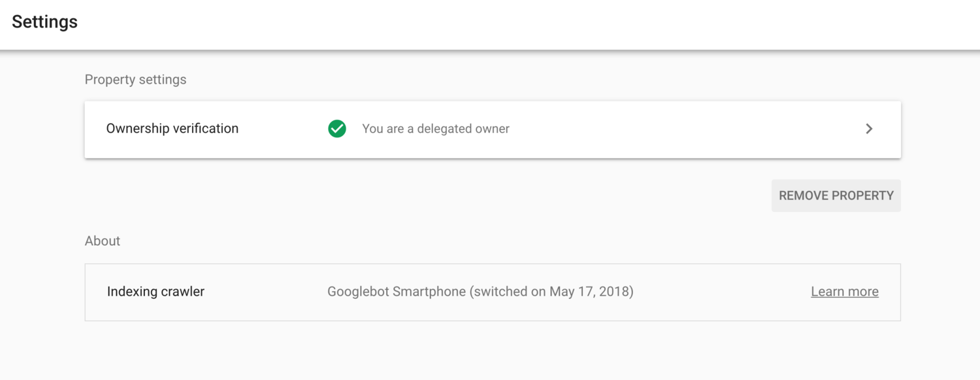Click the Settings page heading
Image resolution: width=980 pixels, height=380 pixels.
pos(44,22)
